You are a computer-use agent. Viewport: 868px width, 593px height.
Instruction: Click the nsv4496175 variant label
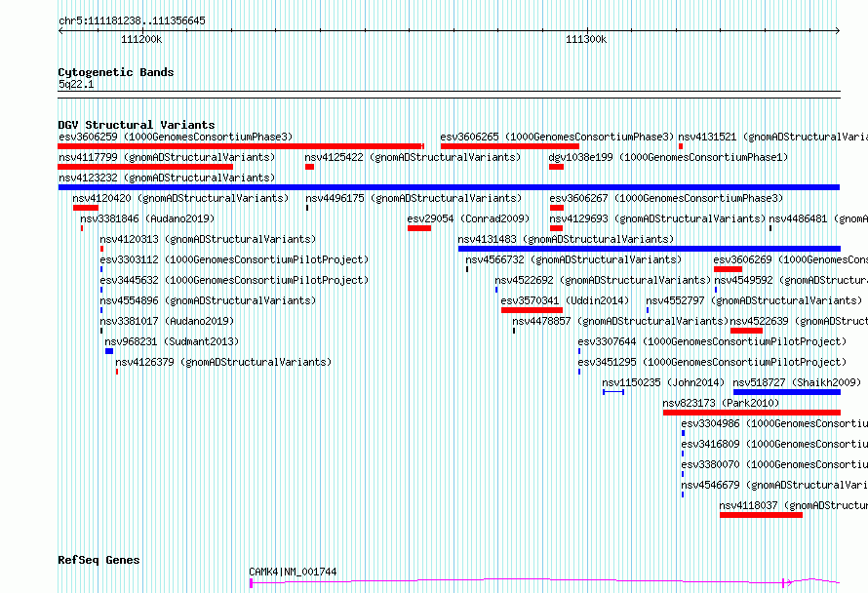[414, 198]
